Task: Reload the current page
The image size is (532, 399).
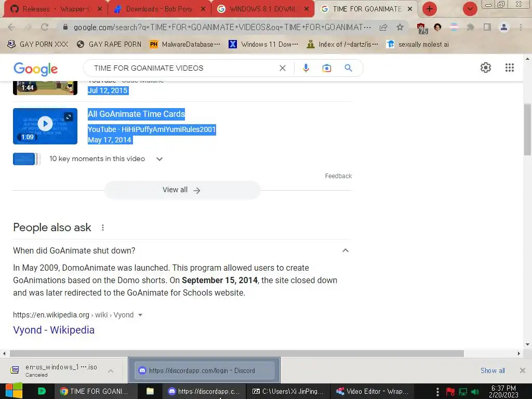Action: click(45, 27)
